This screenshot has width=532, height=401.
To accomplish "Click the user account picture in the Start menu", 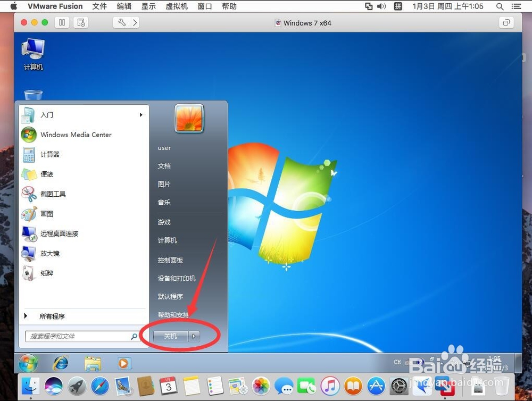I will point(189,119).
